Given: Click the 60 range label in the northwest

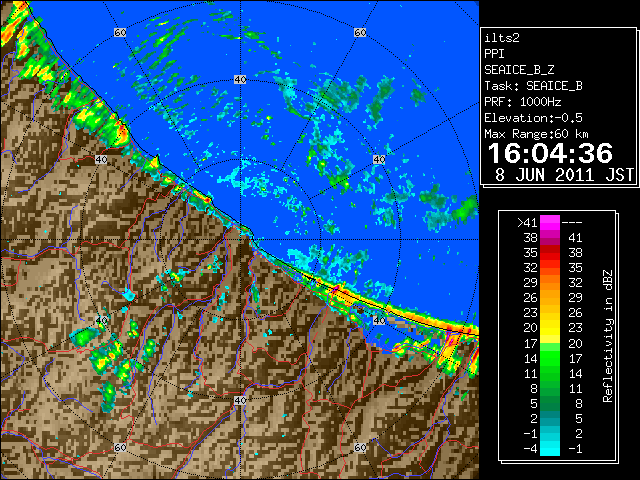Looking at the screenshot, I should click(120, 32).
